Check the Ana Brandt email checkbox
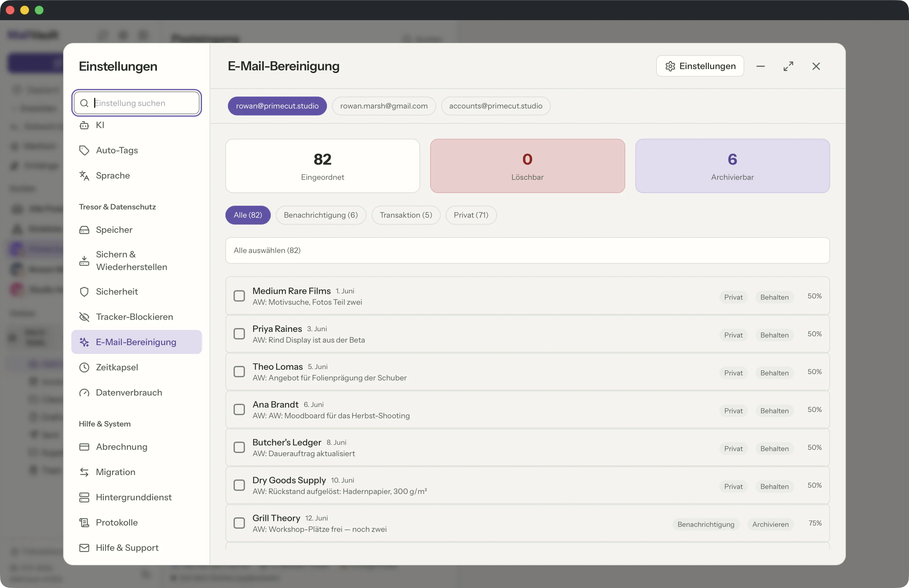This screenshot has width=909, height=588. click(x=239, y=409)
